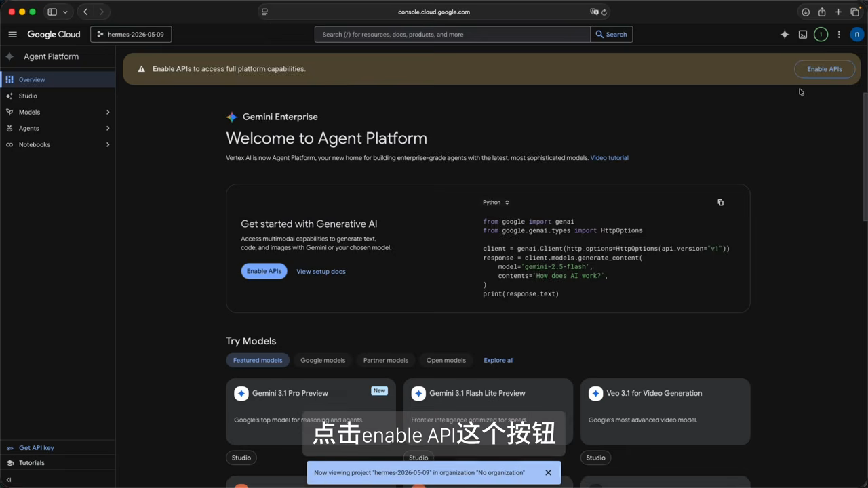Click the Gemini 3.1 Pro Preview model icon
The width and height of the screenshot is (868, 488).
[241, 393]
